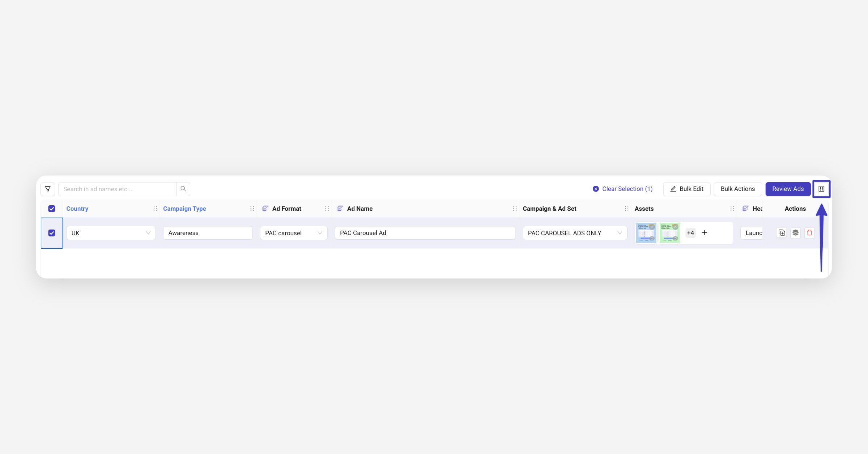Click the Ad Format edit icon
This screenshot has width=868, height=454.
265,209
